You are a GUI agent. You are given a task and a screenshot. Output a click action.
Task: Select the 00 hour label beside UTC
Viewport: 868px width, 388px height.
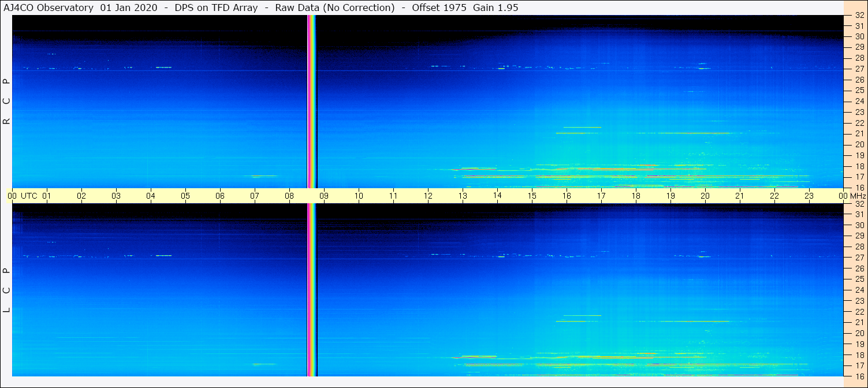(x=12, y=196)
